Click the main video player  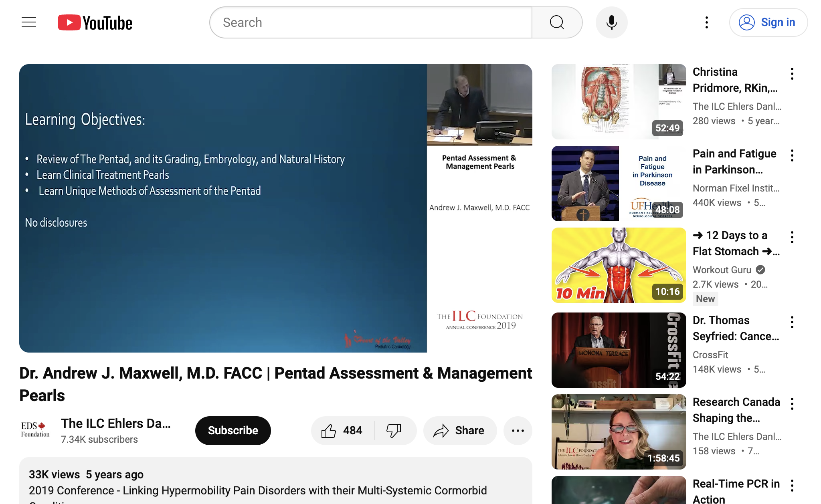tap(276, 208)
